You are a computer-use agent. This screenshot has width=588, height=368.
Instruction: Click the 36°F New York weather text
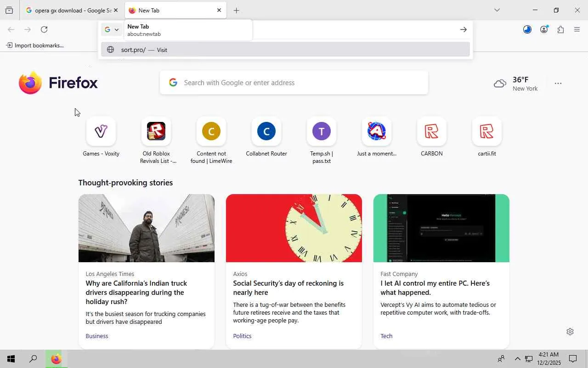[x=525, y=84]
